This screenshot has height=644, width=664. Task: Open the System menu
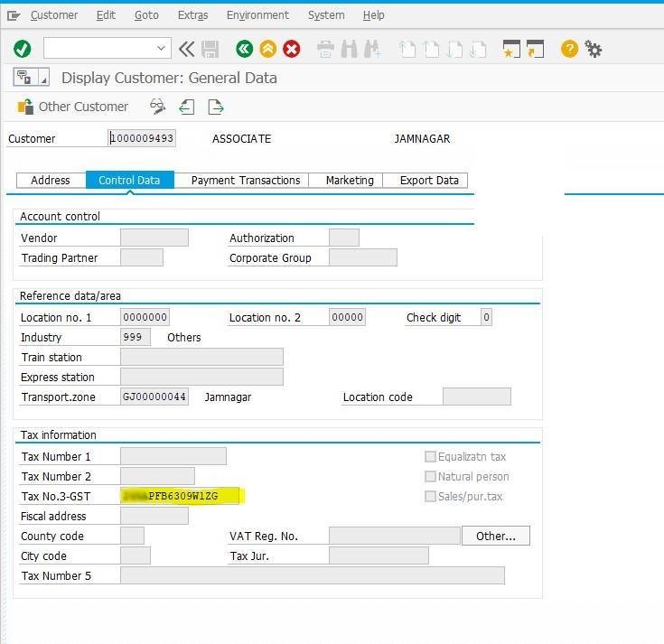tap(326, 15)
